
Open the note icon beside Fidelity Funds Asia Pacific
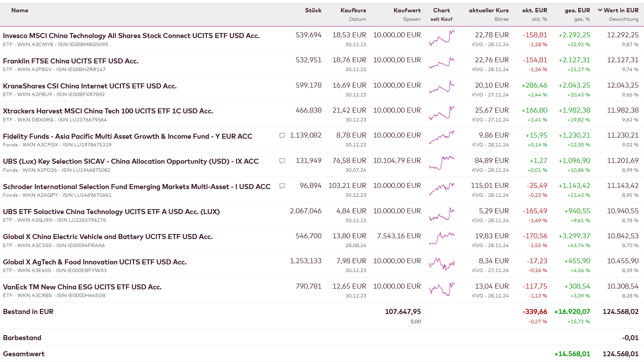(x=282, y=136)
